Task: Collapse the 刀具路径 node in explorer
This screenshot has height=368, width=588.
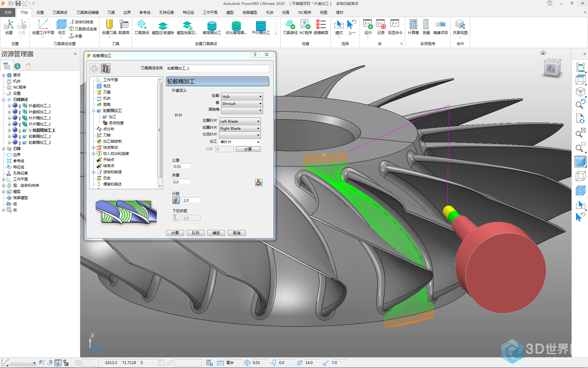Action: point(4,100)
